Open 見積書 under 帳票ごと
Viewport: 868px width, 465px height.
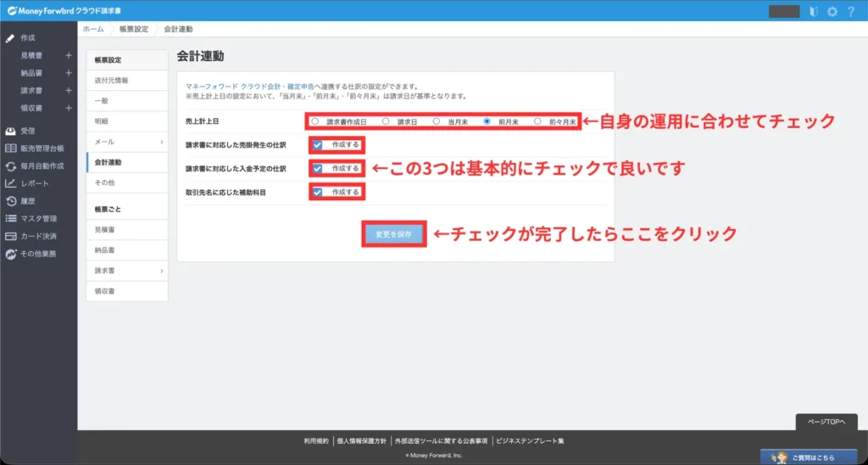pyautogui.click(x=127, y=230)
